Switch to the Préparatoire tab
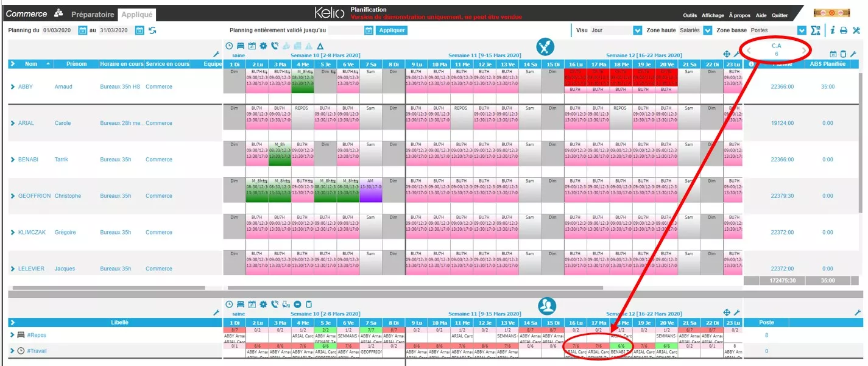 pyautogui.click(x=93, y=15)
